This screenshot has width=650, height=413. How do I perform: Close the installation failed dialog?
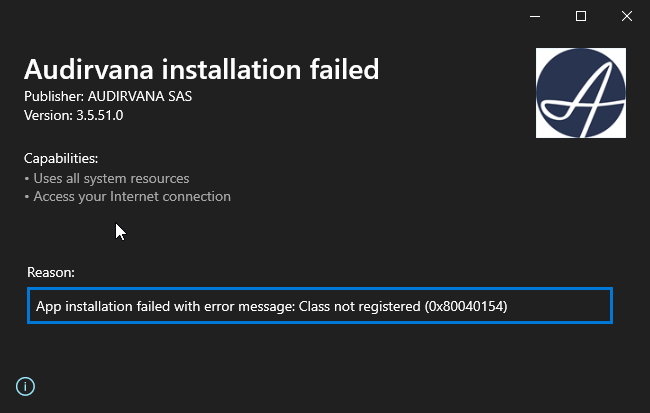click(627, 17)
